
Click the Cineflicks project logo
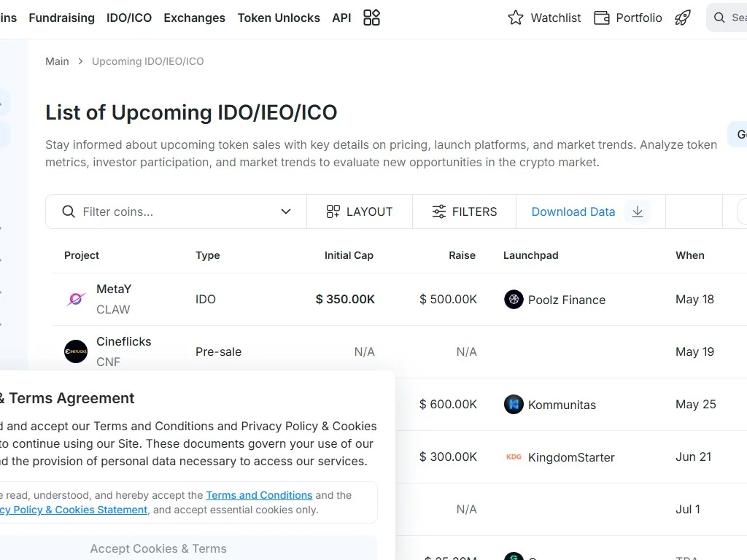click(76, 351)
